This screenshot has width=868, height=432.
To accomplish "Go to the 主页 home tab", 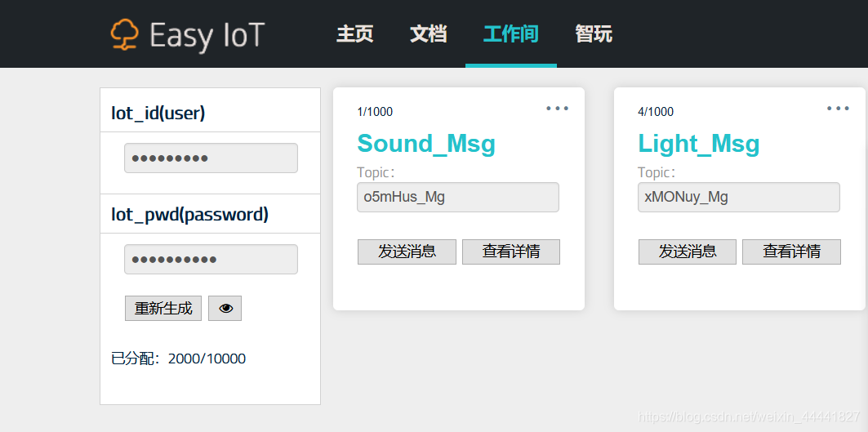I will pyautogui.click(x=355, y=34).
